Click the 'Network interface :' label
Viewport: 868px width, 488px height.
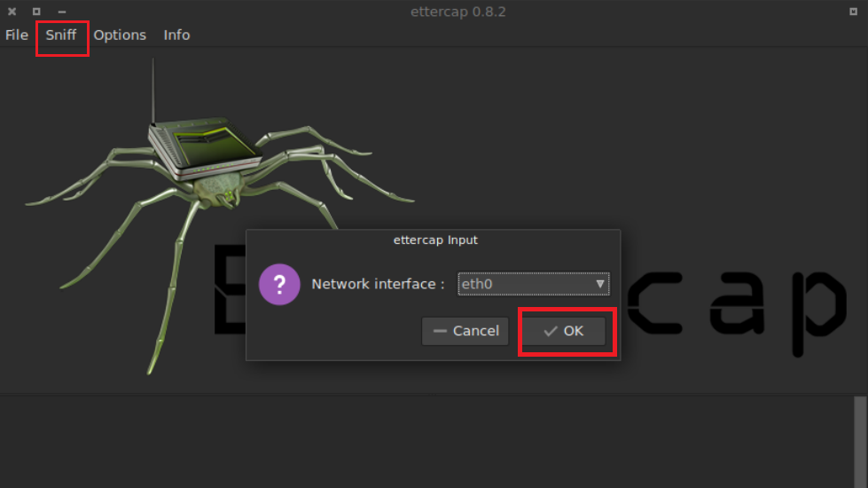click(x=378, y=284)
